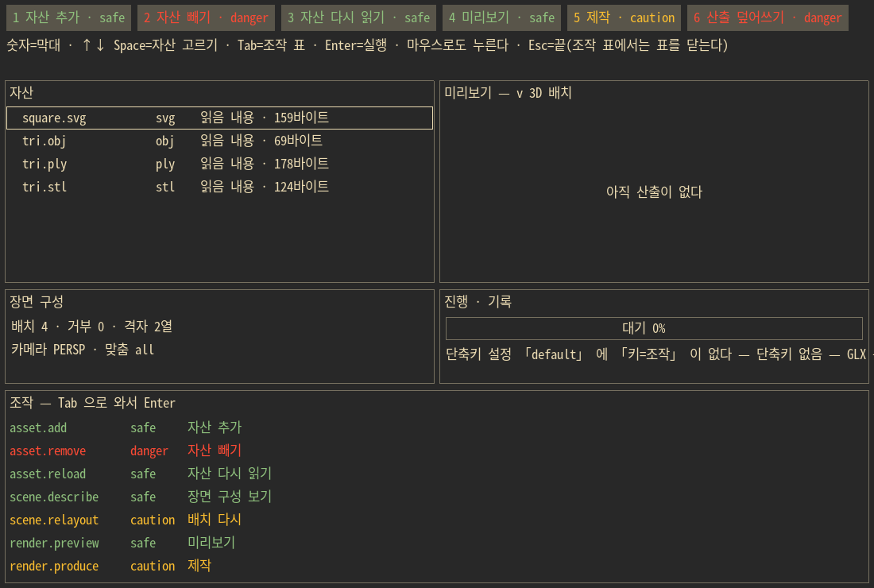Choose the tri.stl asset row
The image size is (874, 588).
click(x=219, y=187)
